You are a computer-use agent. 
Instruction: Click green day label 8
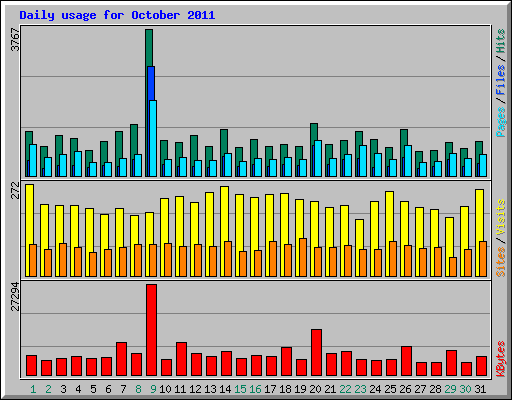point(138,389)
